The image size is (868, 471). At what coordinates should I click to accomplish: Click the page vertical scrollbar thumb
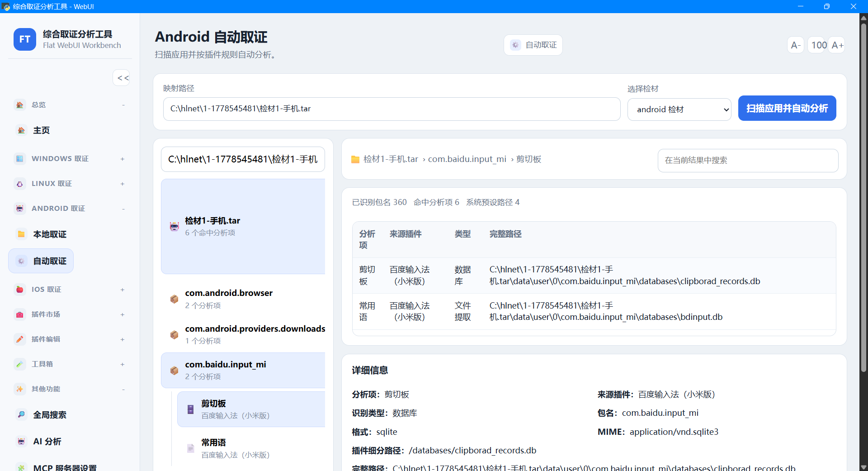[x=863, y=198]
